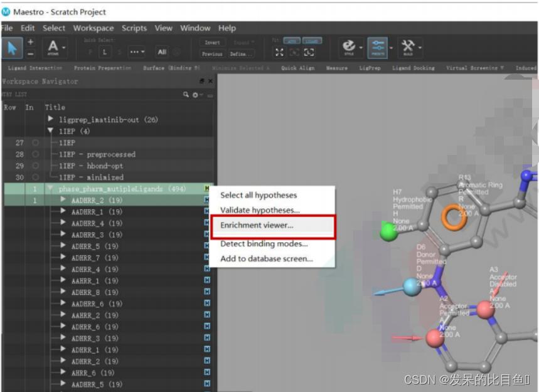Click the plus add-to-selection button
The image size is (539, 392).
(x=30, y=42)
